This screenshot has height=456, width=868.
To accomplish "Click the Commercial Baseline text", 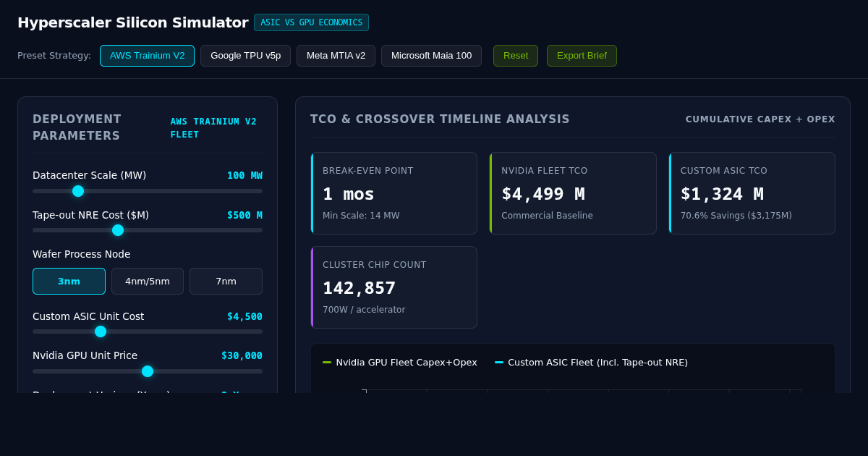I will (x=547, y=216).
